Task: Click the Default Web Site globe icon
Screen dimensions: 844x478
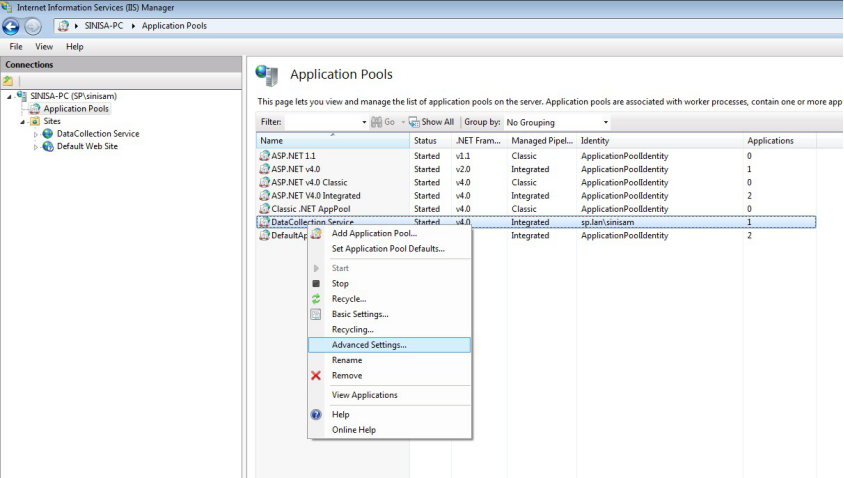Action: [x=48, y=146]
